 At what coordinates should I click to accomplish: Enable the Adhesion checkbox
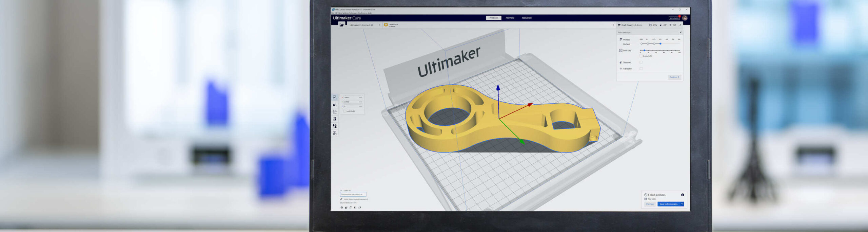pos(641,69)
